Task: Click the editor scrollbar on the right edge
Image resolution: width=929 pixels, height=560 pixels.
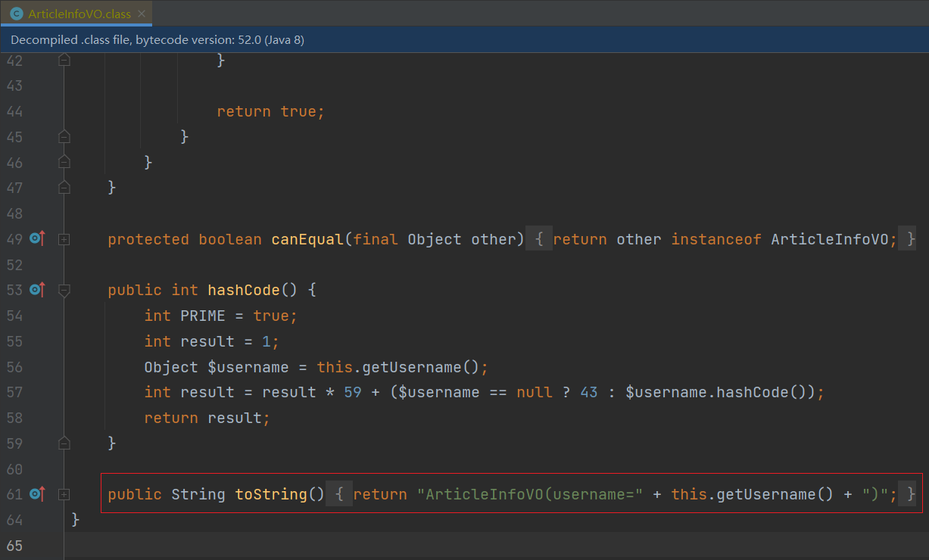Action: click(x=924, y=303)
